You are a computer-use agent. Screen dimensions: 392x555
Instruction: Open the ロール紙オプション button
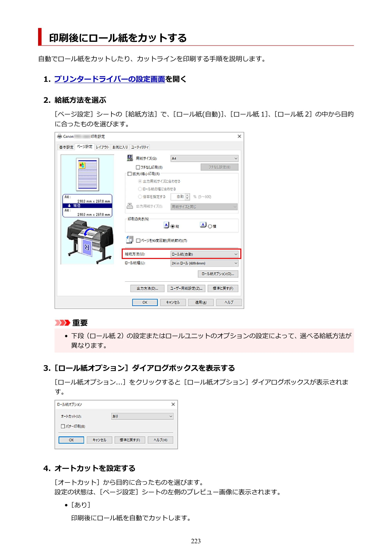click(218, 274)
